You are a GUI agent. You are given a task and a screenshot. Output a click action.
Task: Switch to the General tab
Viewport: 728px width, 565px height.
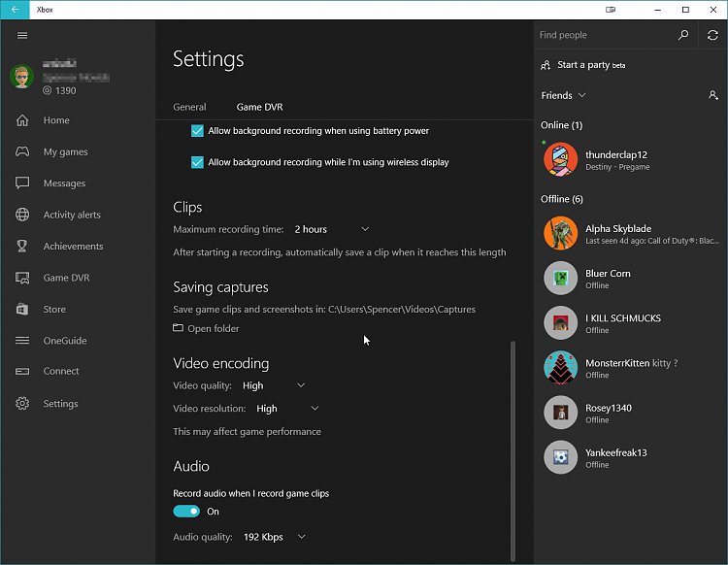pyautogui.click(x=189, y=107)
